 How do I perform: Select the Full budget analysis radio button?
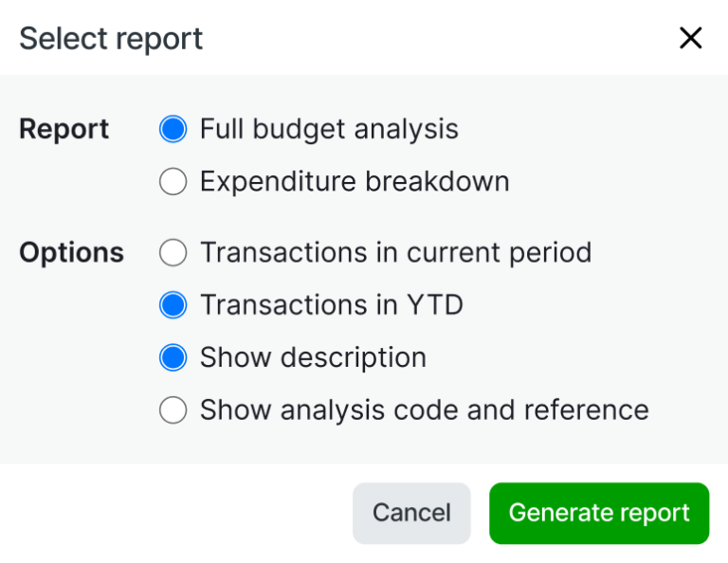tap(173, 129)
